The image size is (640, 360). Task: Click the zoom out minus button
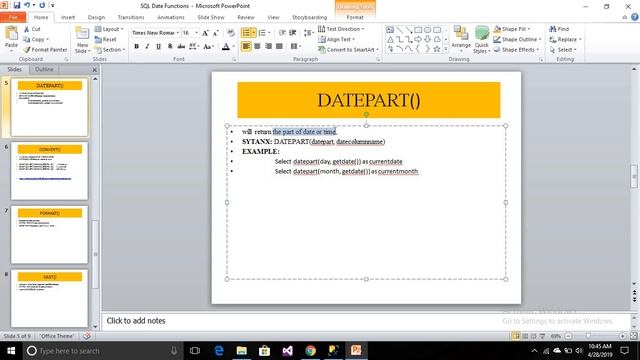coord(568,336)
